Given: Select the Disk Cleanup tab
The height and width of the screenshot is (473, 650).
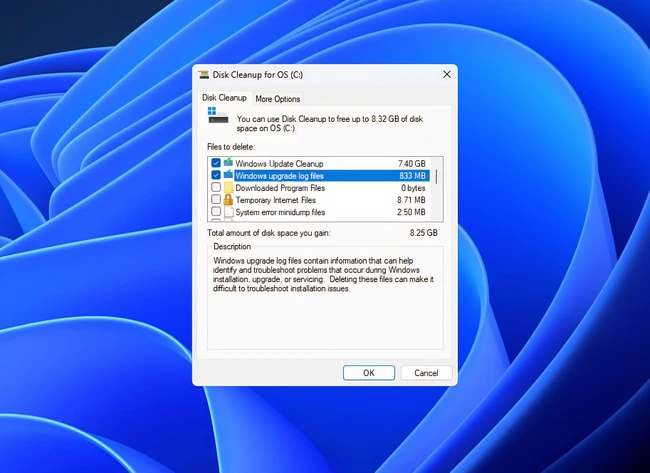Looking at the screenshot, I should (x=224, y=98).
